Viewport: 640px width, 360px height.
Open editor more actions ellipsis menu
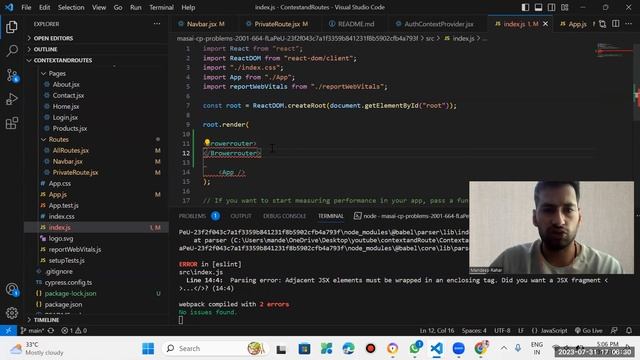(629, 24)
